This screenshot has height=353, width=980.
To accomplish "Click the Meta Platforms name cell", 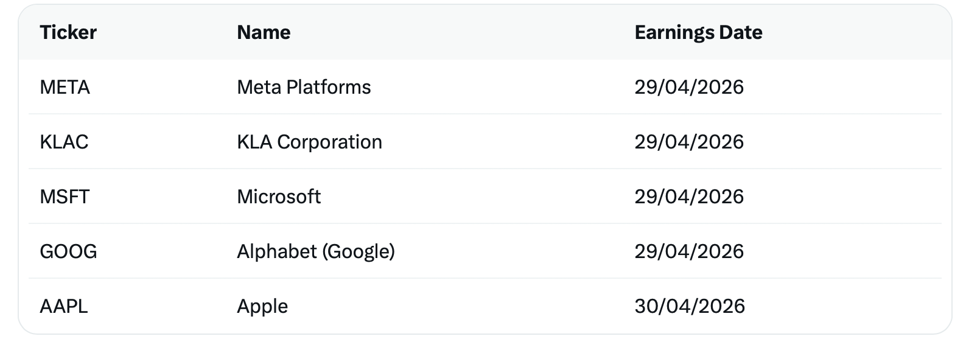I will (x=304, y=87).
